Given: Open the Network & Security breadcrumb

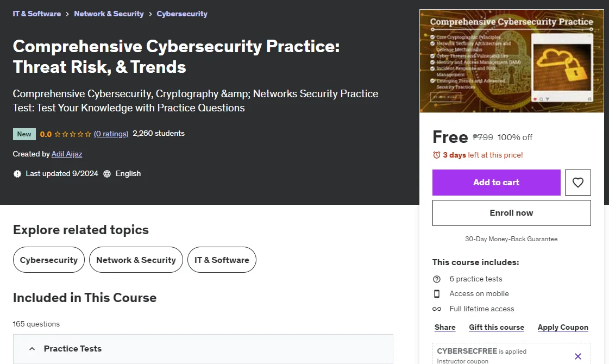Looking at the screenshot, I should [109, 14].
